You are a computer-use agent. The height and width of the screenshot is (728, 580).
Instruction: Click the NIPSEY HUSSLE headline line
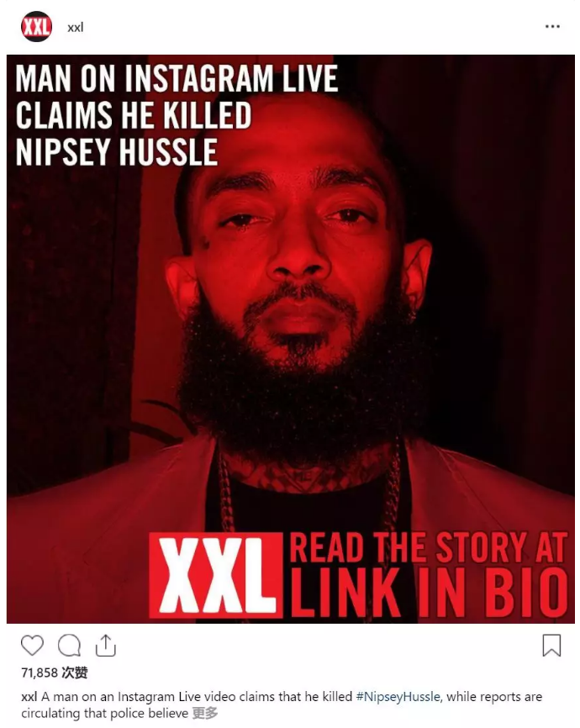(x=117, y=151)
